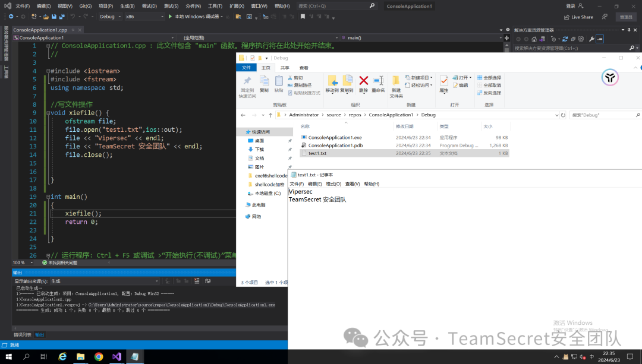Click the Home icon in Solution Explorer
642x364 pixels.
tap(534, 39)
